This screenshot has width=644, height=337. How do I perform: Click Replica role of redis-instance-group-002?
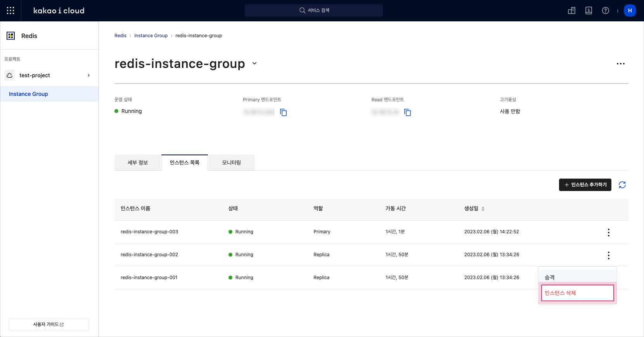[x=322, y=255]
